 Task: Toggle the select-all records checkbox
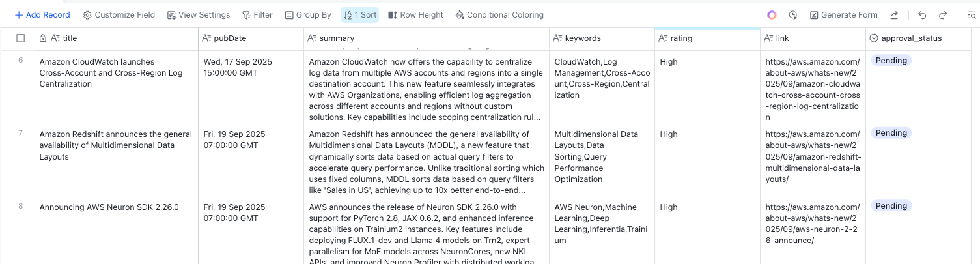[21, 38]
